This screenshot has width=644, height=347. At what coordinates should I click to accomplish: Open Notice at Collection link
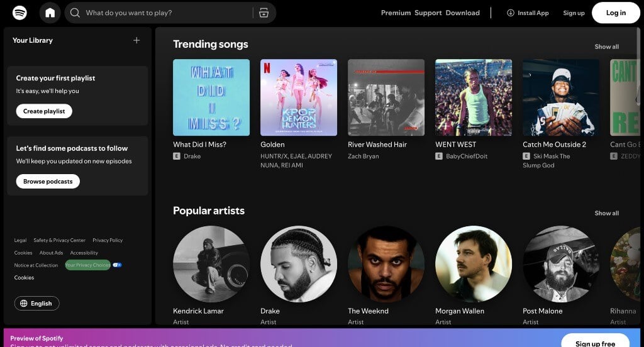(x=36, y=265)
